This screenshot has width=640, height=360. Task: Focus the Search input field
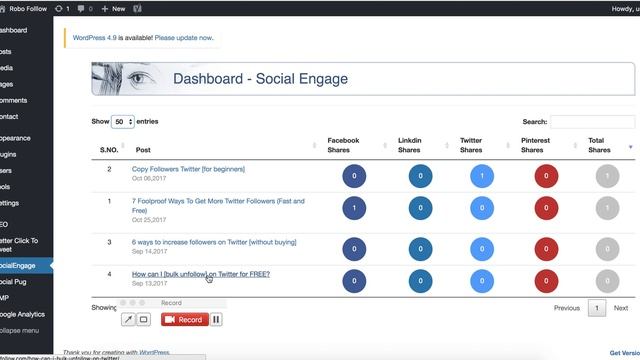pyautogui.click(x=593, y=122)
